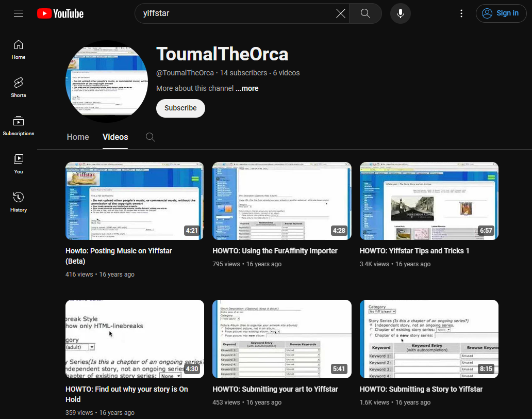Click the '795 views' metadata text
The height and width of the screenshot is (419, 532).
click(226, 264)
